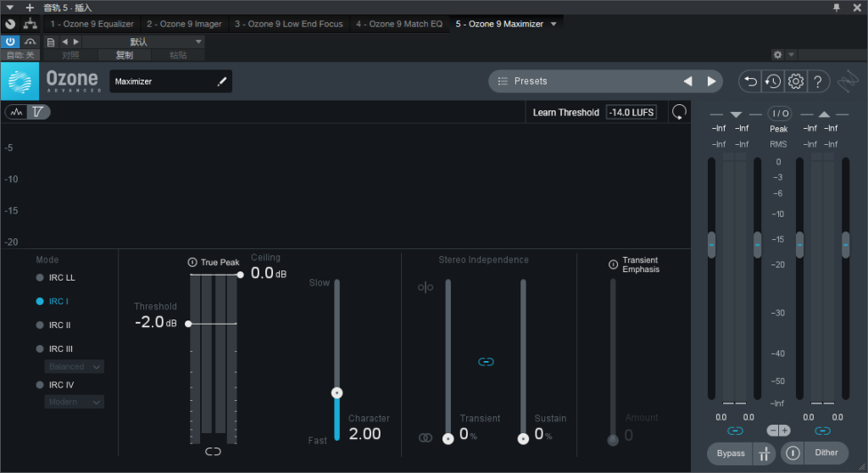The height and width of the screenshot is (473, 868).
Task: Click the routing icon in top-left toolbar
Action: coord(30,24)
